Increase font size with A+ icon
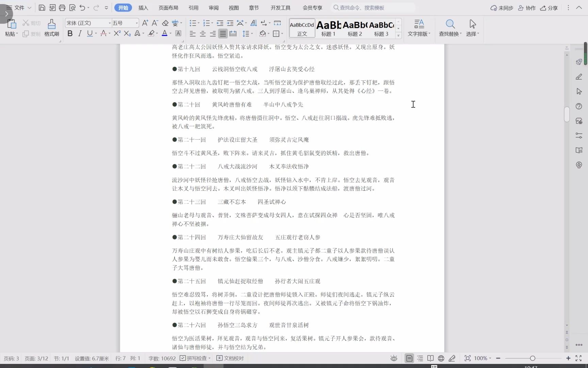This screenshot has height=368, width=588. pos(145,23)
